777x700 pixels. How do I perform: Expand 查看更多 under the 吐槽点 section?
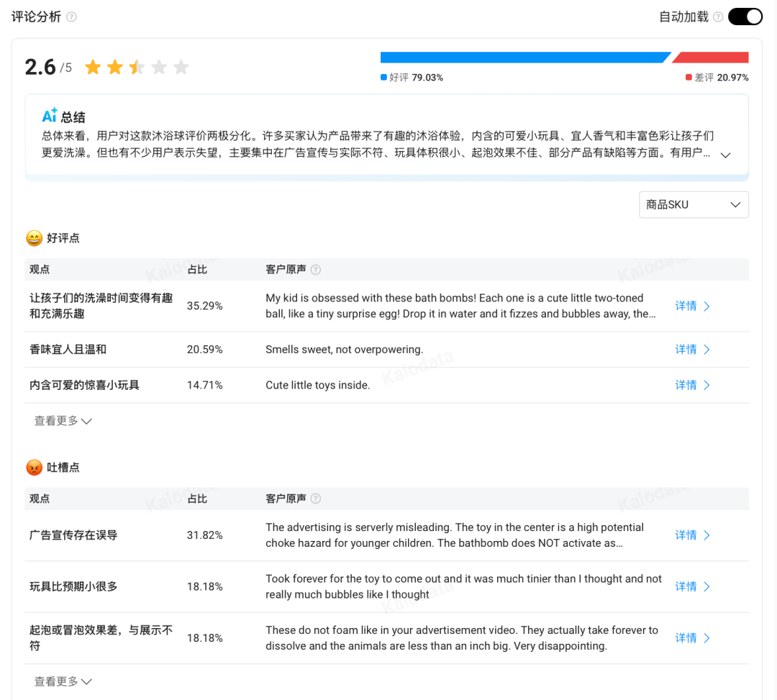click(x=62, y=681)
